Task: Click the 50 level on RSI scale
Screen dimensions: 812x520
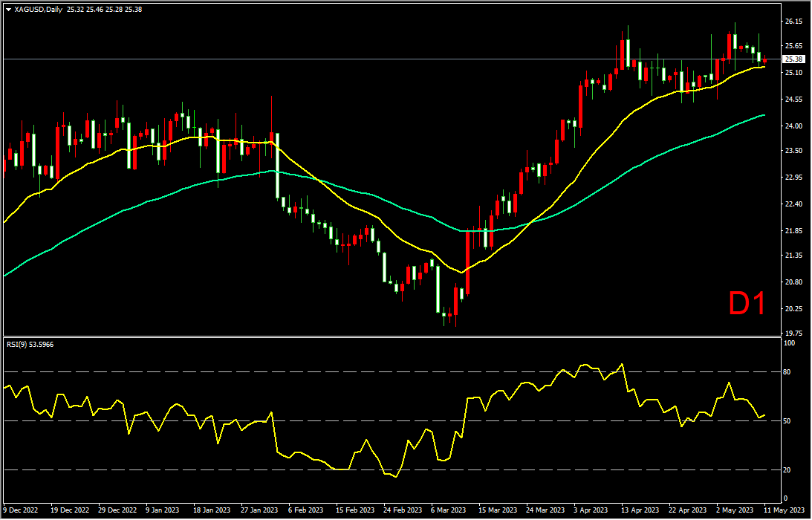Action: [x=788, y=421]
